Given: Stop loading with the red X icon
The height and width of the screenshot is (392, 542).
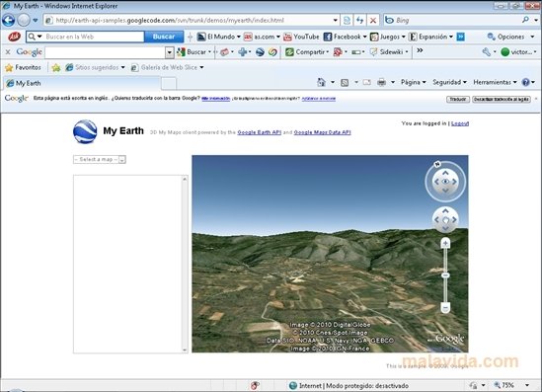Looking at the screenshot, I should [x=373, y=21].
